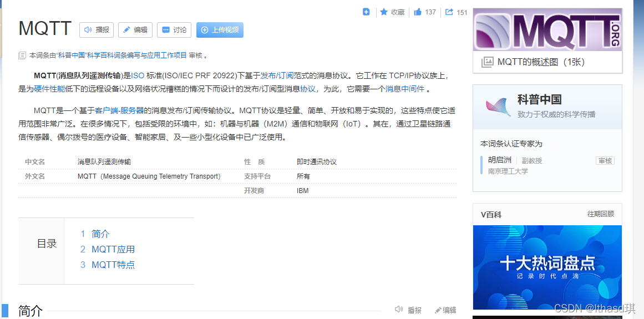Open the 科普中国 科学百科词条编写与应用工作项目 link
This screenshot has width=644, height=319.
[121, 55]
